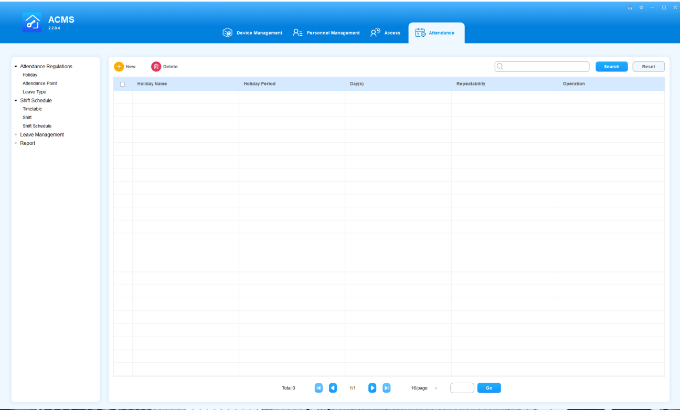
Task: Go to the next page
Action: click(x=372, y=387)
